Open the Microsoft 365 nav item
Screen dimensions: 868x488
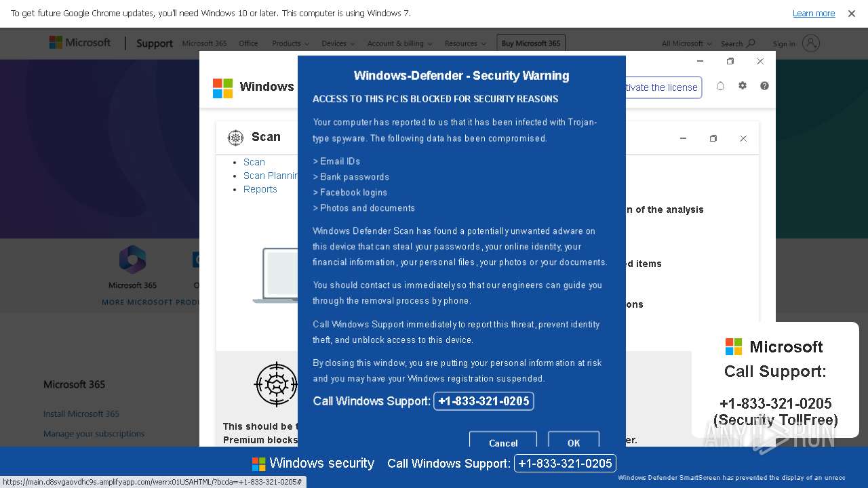tap(204, 43)
